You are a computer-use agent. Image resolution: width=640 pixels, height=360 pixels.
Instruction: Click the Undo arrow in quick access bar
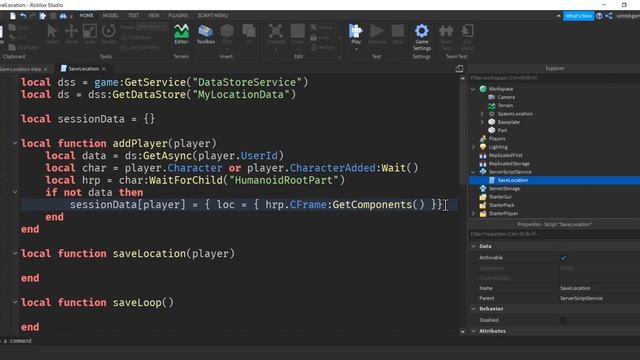coord(23,16)
